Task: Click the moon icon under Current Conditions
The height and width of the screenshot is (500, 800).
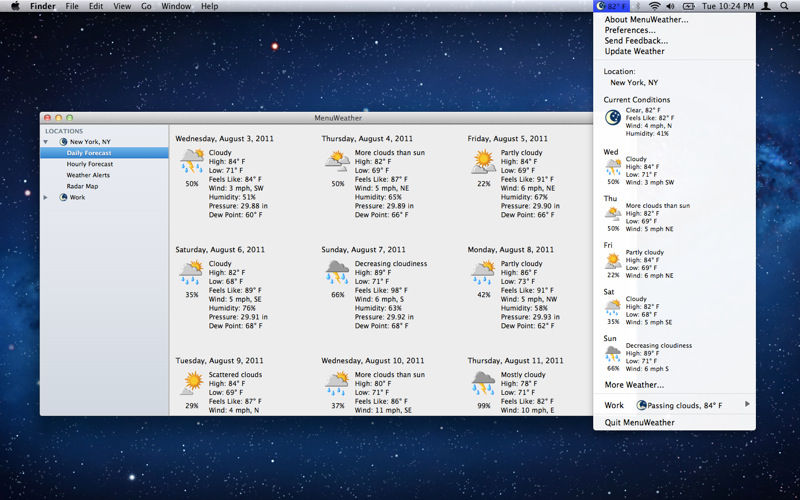Action: coord(613,117)
